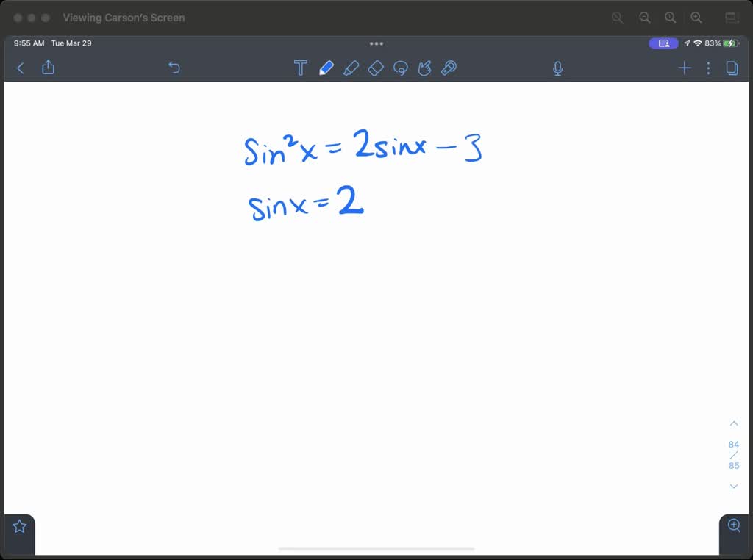Image resolution: width=753 pixels, height=560 pixels.
Task: Toggle the microphone for audio recording
Action: coord(557,68)
